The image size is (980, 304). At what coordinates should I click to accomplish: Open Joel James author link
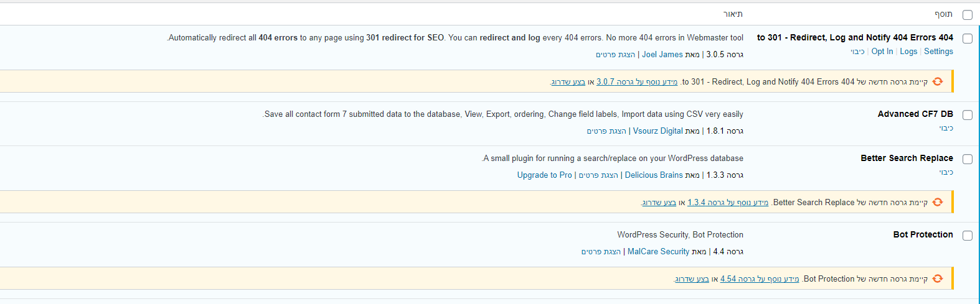point(662,55)
